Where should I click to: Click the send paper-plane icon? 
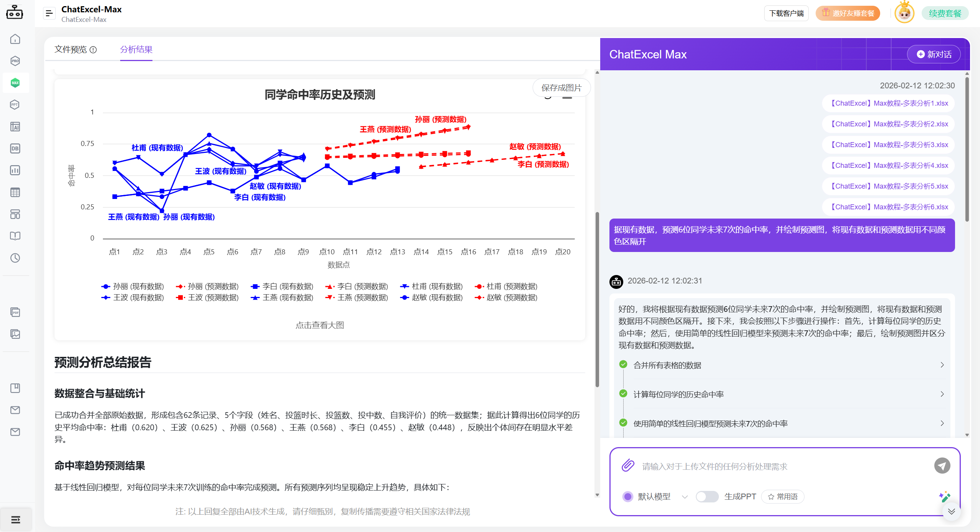(942, 465)
